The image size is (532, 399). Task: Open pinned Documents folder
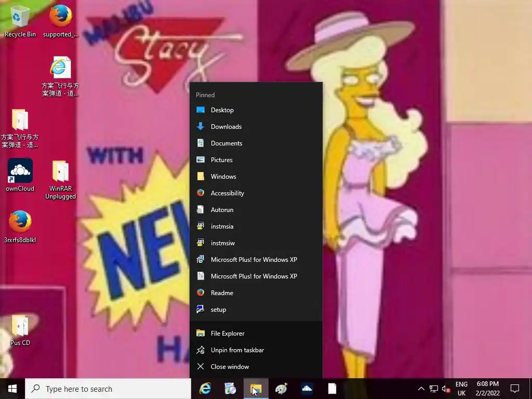[x=256, y=143]
